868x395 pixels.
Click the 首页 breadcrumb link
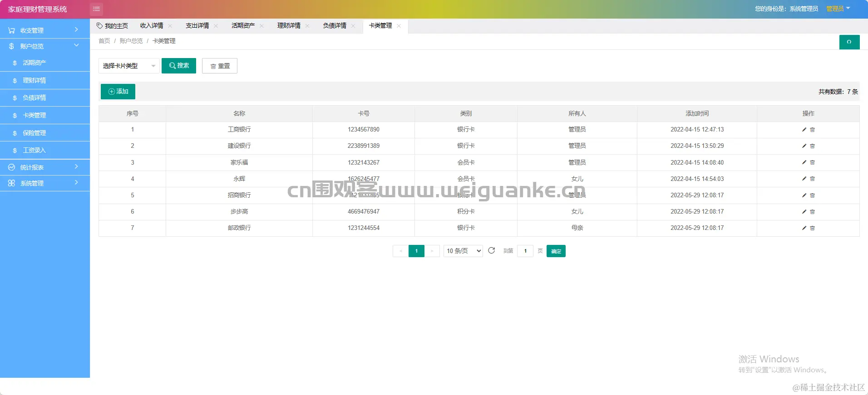pos(104,41)
